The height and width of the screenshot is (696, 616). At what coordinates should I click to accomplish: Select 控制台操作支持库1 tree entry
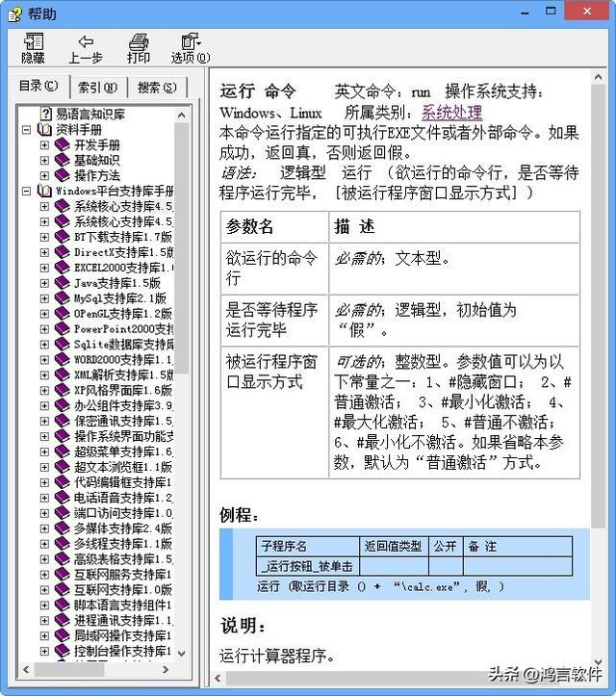tap(122, 651)
